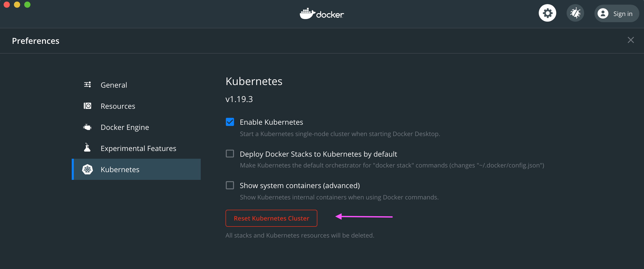Click 'Make Kubernetes the default orchestrator' description
Viewport: 644px width, 269px height.
[x=392, y=165]
